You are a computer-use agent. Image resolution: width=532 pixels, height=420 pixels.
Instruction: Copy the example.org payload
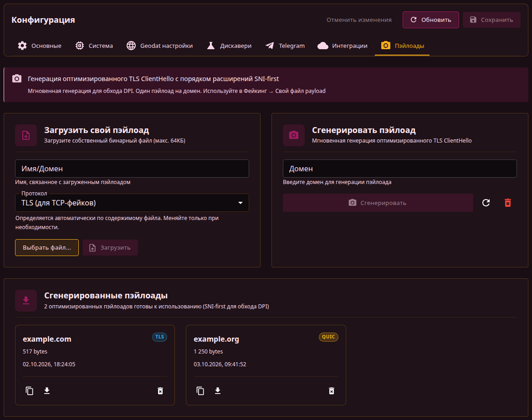click(x=200, y=391)
